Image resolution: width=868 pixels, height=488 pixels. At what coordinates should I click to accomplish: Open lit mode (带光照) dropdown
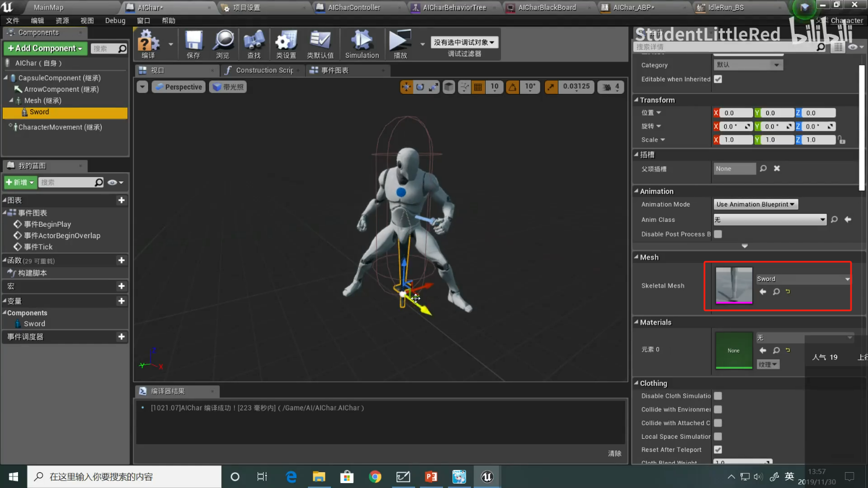(x=228, y=87)
